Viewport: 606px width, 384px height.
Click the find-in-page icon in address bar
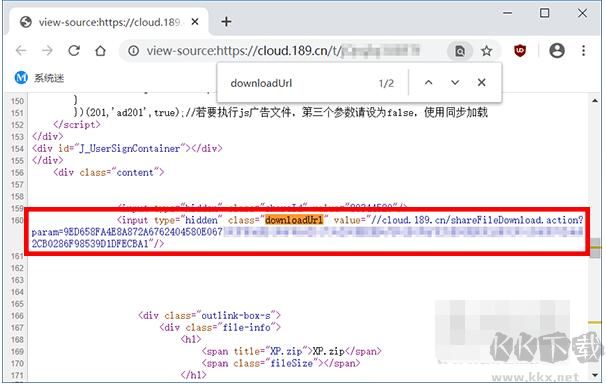(x=460, y=51)
